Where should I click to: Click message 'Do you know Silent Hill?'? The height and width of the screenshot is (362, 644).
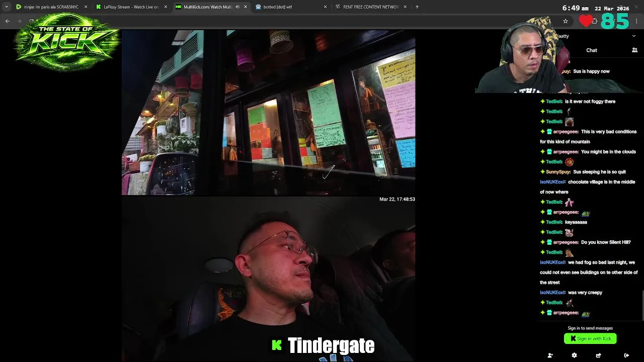point(606,242)
